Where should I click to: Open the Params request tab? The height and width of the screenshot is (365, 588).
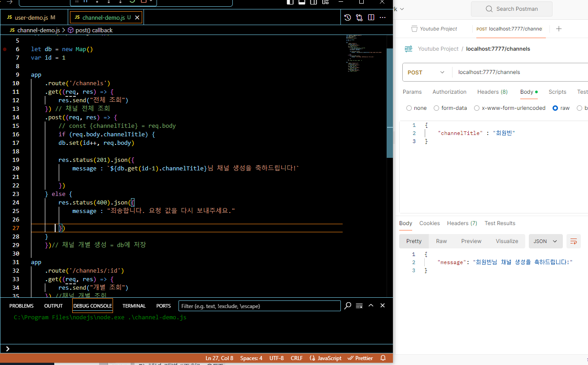(x=412, y=92)
